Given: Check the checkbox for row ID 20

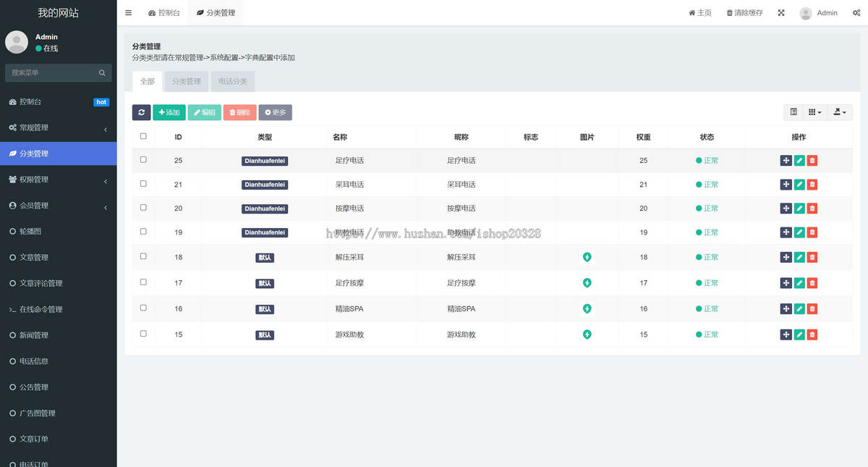Looking at the screenshot, I should (x=143, y=207).
